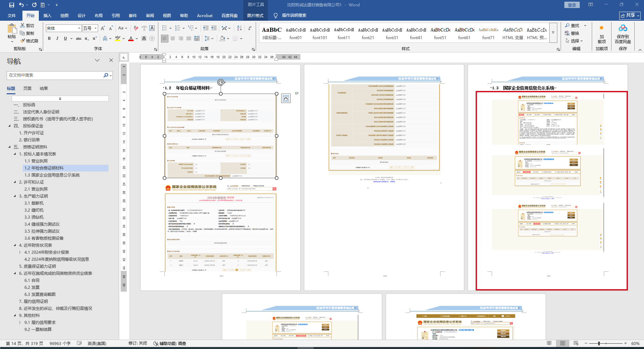Expand the 4.1 2024年财务会计报表 heading
Image resolution: width=644 pixels, height=349 pixels.
click(20, 252)
